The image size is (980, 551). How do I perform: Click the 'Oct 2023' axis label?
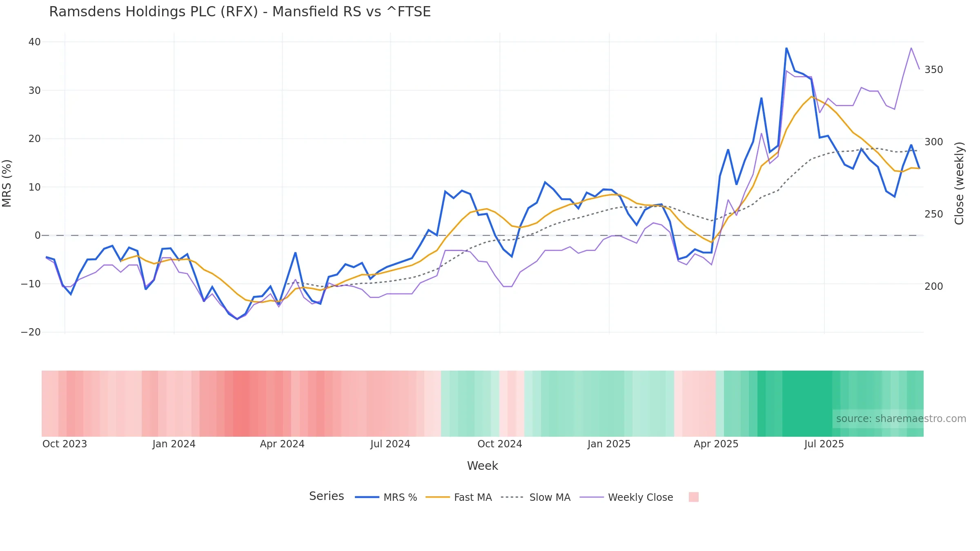65,444
